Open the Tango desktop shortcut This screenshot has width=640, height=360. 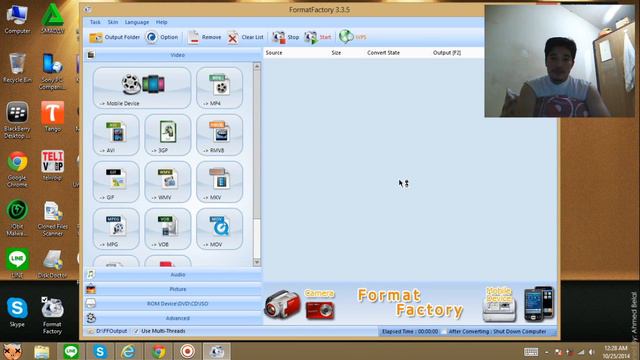click(x=52, y=117)
